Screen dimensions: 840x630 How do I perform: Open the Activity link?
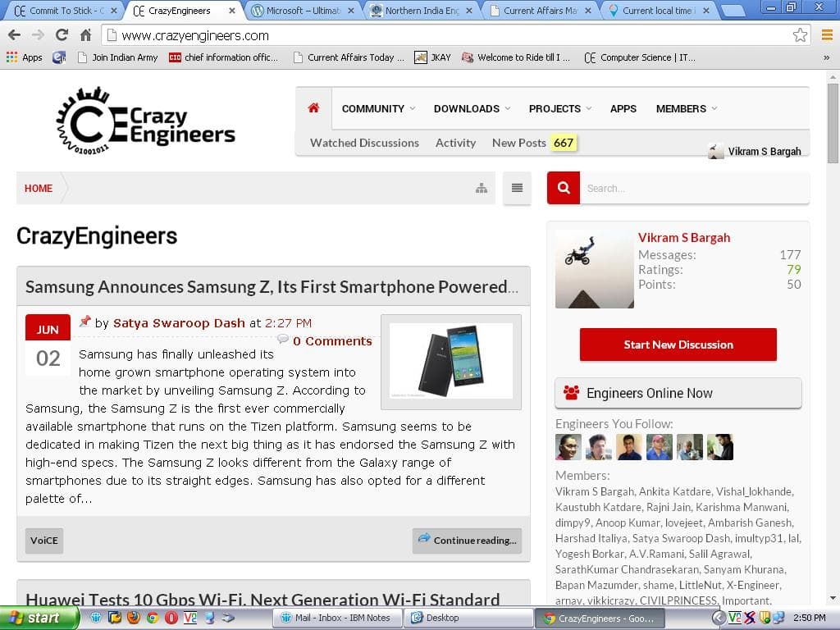[455, 143]
